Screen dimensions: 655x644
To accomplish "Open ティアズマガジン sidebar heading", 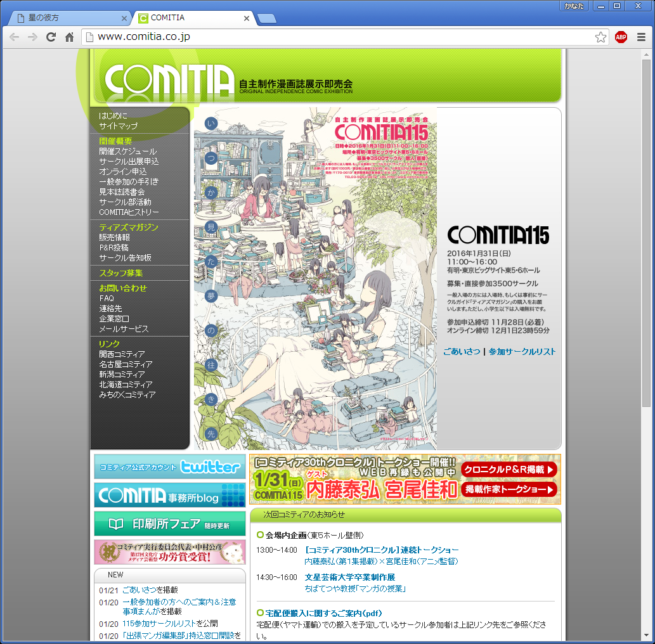I will (x=129, y=227).
